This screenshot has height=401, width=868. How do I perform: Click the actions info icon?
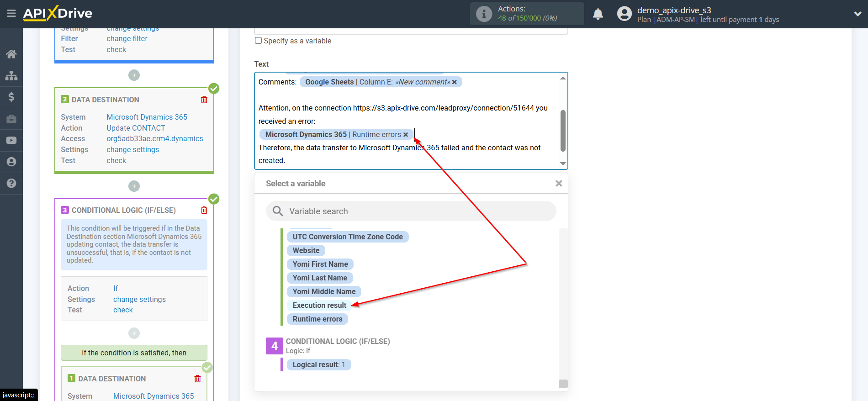pos(484,14)
